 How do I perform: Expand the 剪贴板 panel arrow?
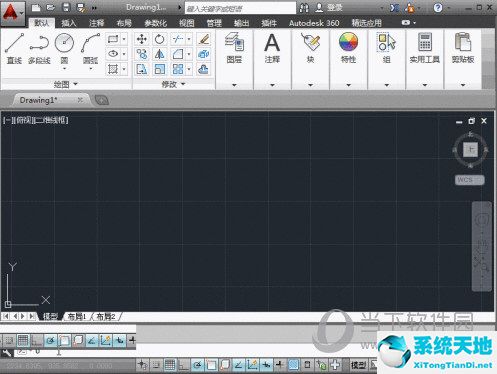(x=463, y=85)
